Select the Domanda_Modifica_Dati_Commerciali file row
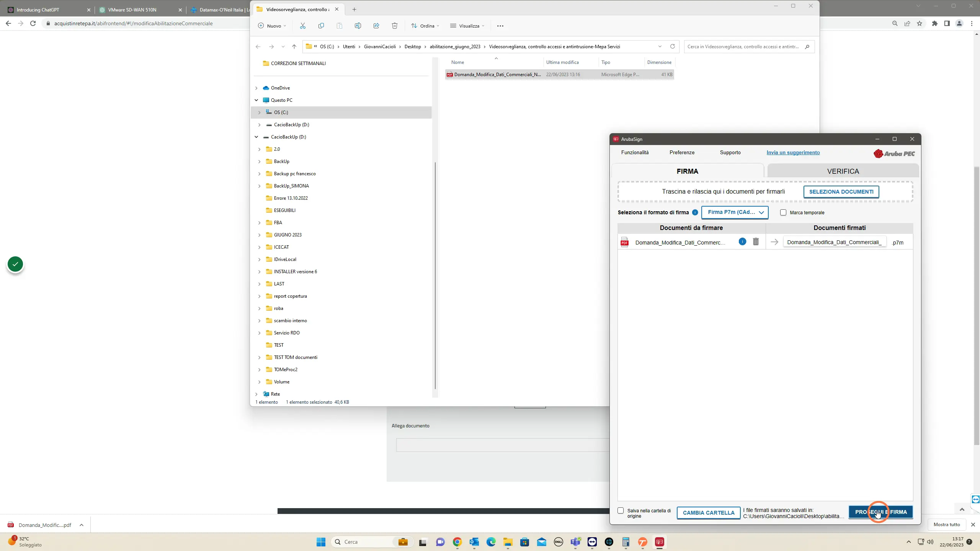980x551 pixels. [x=559, y=75]
